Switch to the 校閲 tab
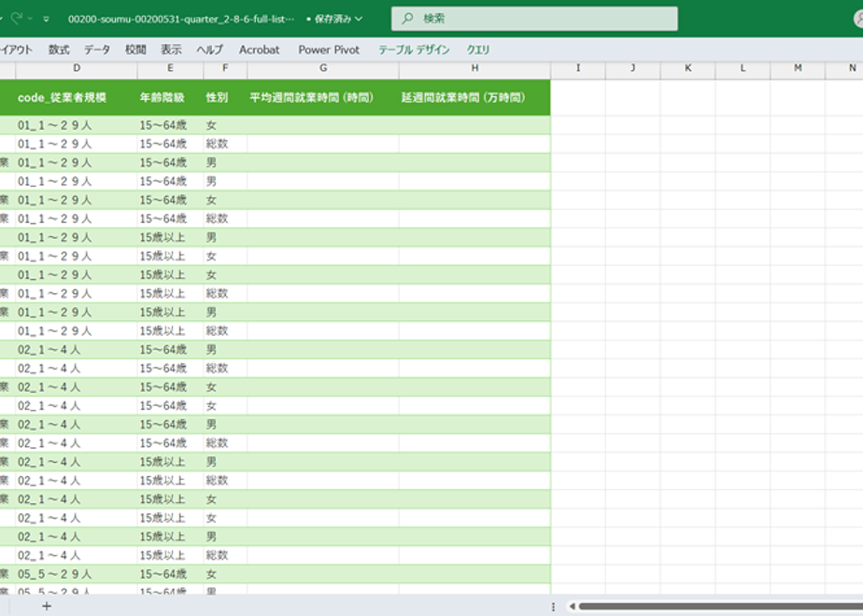The width and height of the screenshot is (863, 616). pyautogui.click(x=135, y=49)
